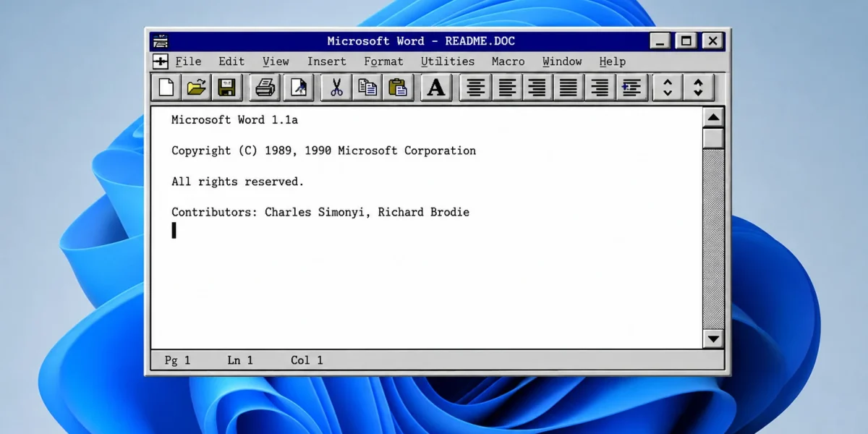Open the Window menu

pyautogui.click(x=562, y=61)
